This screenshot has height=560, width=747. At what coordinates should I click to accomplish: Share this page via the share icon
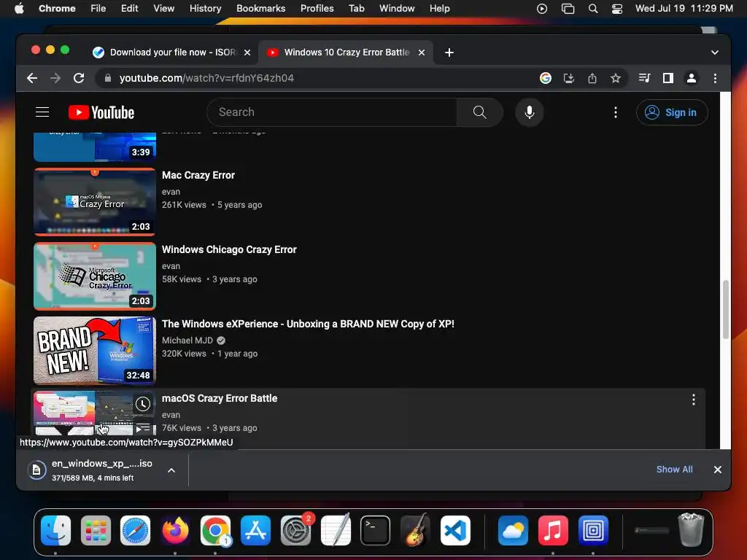pyautogui.click(x=592, y=78)
